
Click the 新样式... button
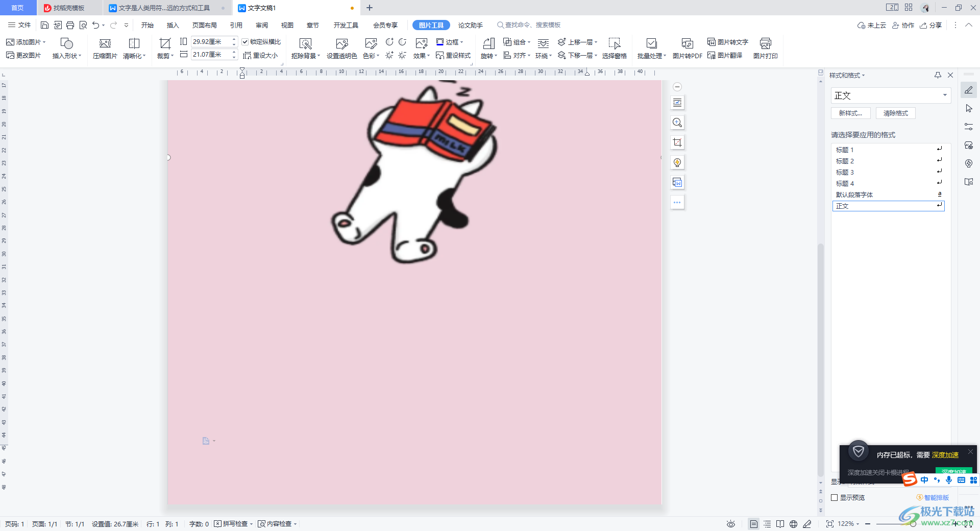coord(851,113)
